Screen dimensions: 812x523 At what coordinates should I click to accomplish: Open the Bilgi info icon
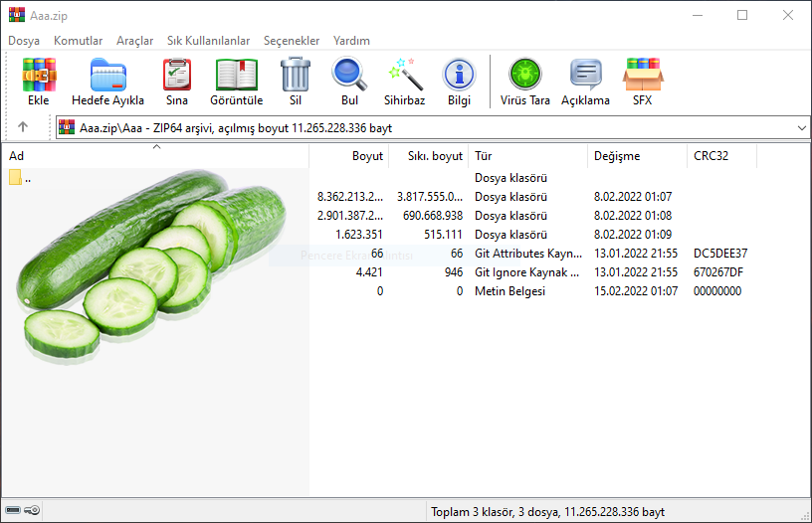459,76
